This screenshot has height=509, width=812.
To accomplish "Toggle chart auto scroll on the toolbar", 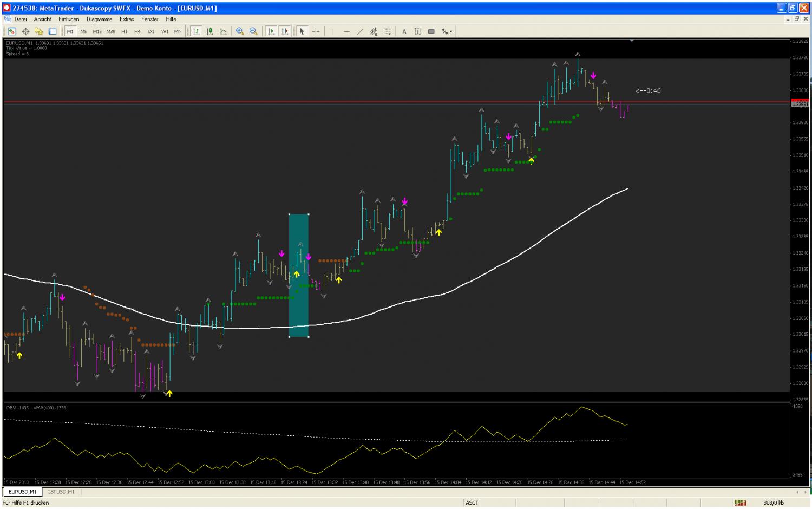I will 271,31.
